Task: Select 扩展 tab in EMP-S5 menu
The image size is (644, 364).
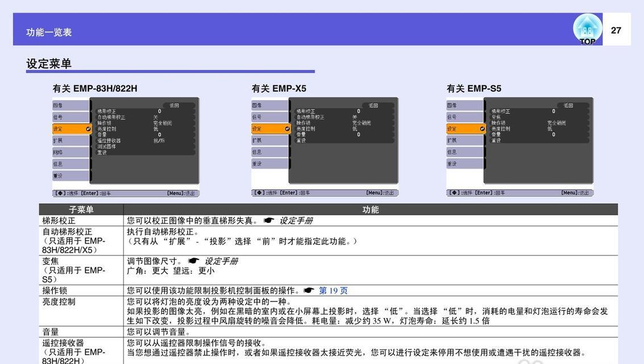Action: point(465,140)
